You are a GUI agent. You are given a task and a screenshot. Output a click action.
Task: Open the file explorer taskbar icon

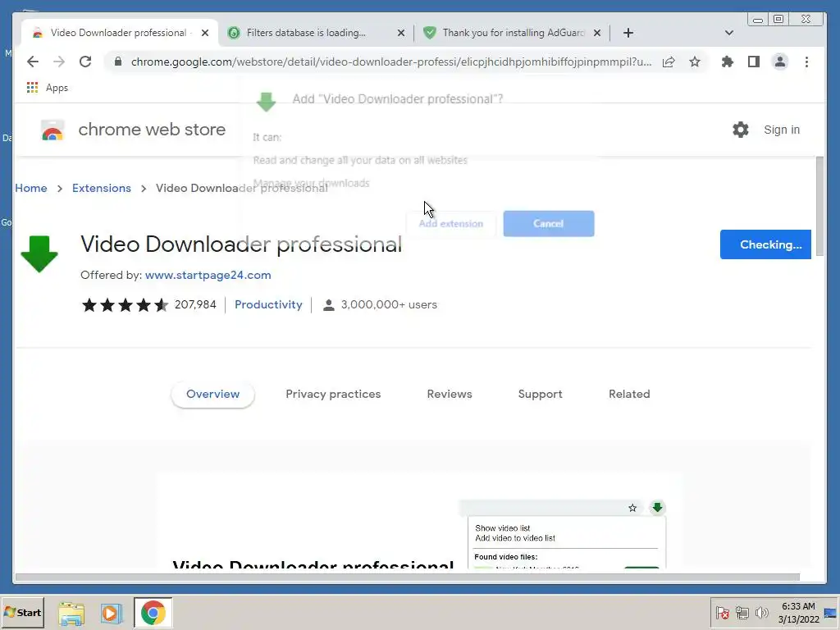tap(71, 613)
